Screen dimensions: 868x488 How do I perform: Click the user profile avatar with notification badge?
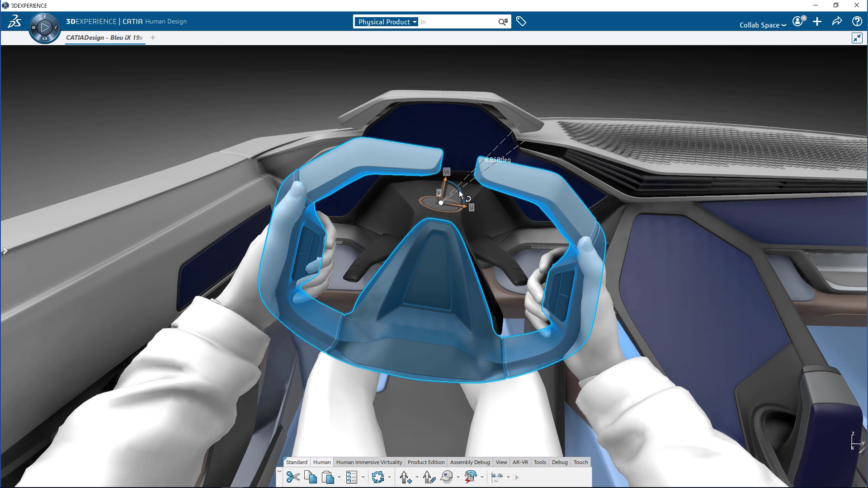click(798, 21)
